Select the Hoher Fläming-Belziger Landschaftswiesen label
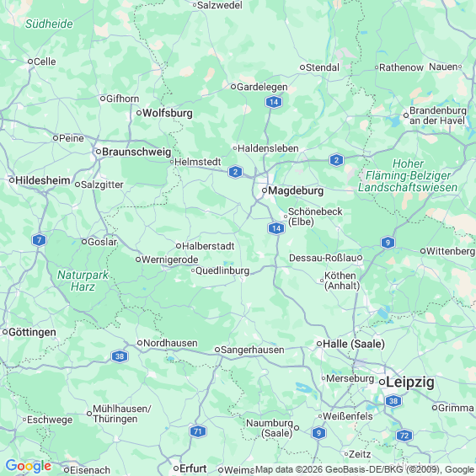 point(408,175)
